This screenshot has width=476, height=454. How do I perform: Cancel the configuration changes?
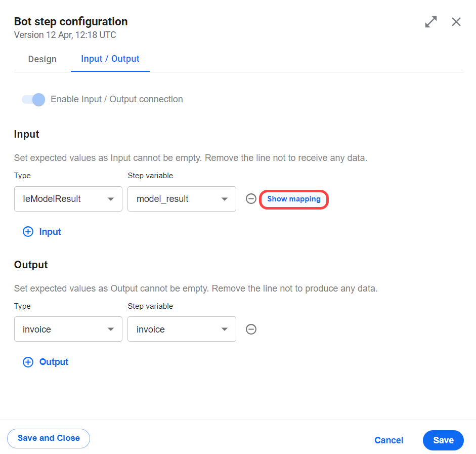pos(388,440)
